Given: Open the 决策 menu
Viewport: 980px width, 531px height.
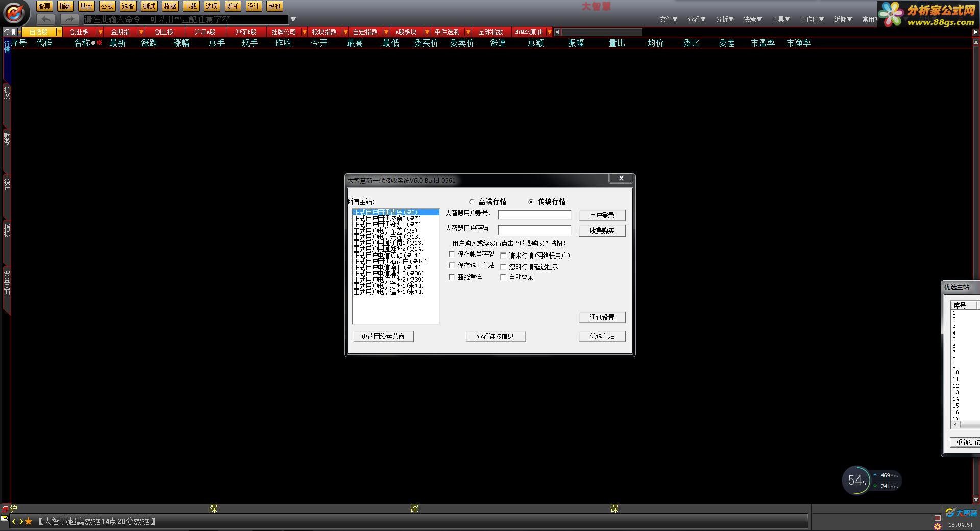Looking at the screenshot, I should click(752, 19).
